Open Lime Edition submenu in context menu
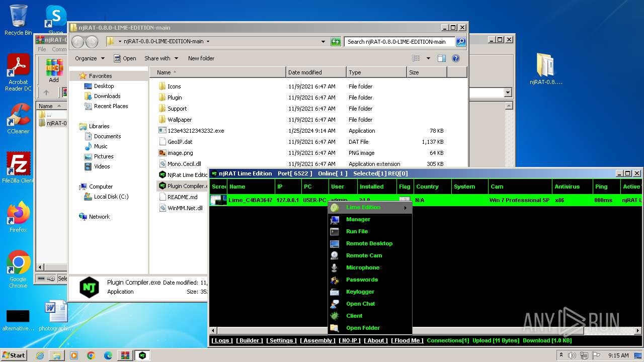Image resolution: width=644 pixels, height=362 pixels. pos(370,207)
